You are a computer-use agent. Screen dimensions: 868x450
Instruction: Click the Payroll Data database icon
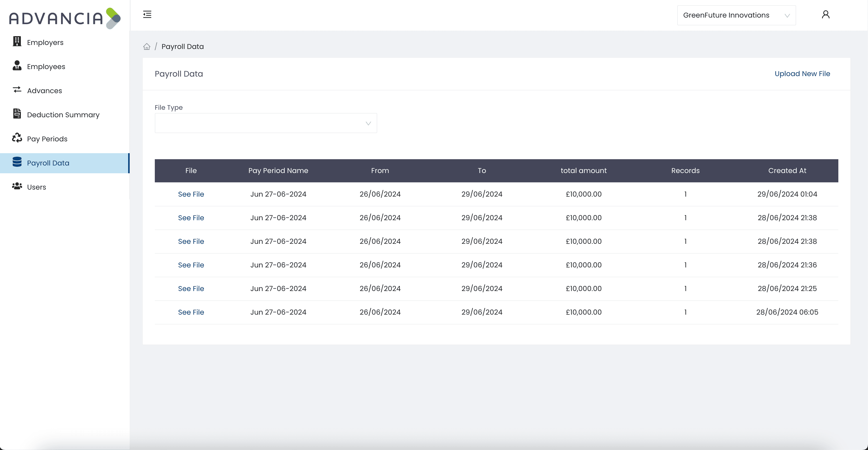(17, 162)
